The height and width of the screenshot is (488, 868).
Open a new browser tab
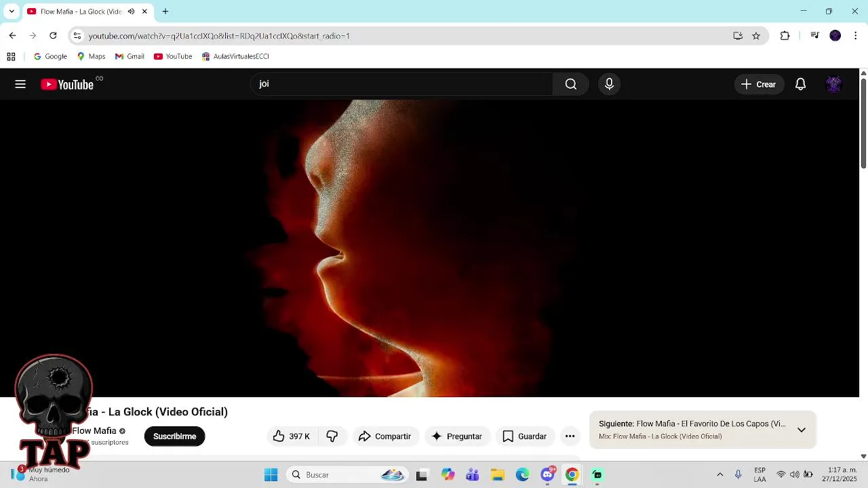coord(165,12)
